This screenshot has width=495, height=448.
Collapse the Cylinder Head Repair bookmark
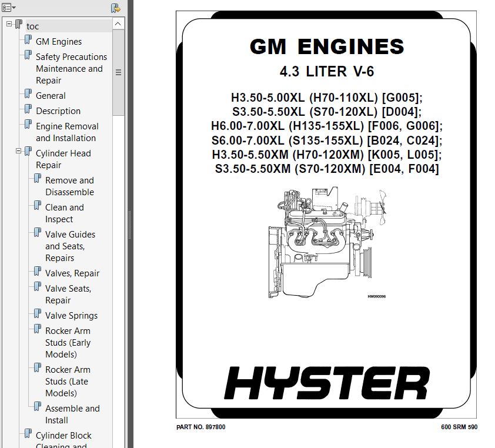pos(18,151)
